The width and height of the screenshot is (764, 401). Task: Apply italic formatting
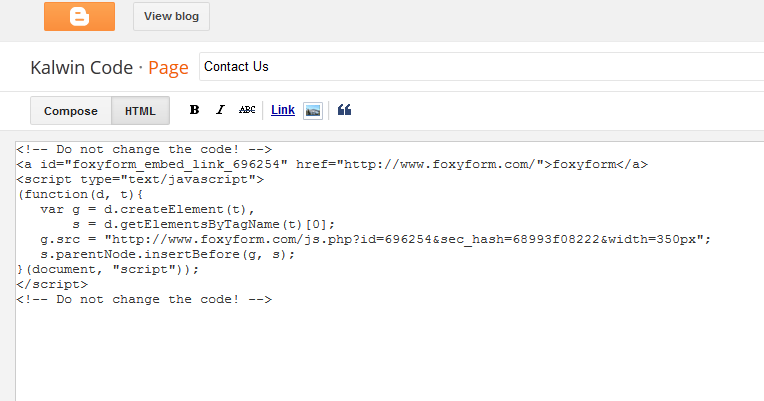(x=220, y=110)
